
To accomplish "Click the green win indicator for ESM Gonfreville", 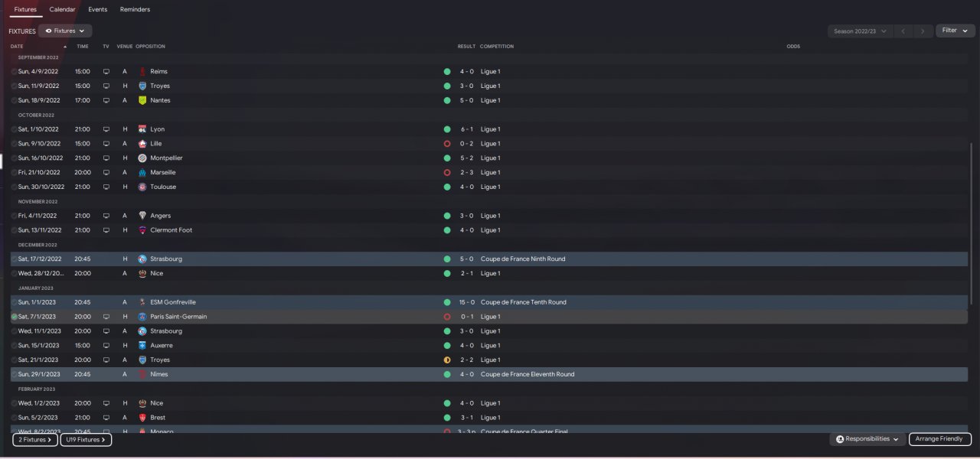I will 447,302.
